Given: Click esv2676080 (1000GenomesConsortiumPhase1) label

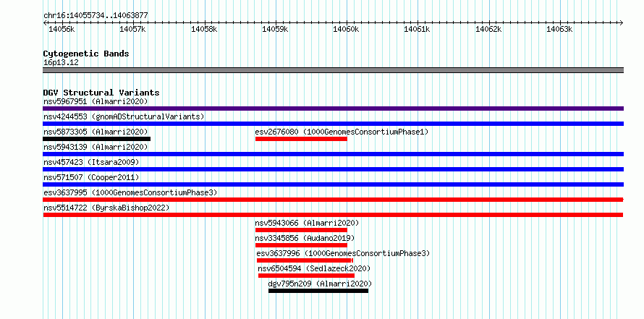Looking at the screenshot, I should pyautogui.click(x=342, y=132).
